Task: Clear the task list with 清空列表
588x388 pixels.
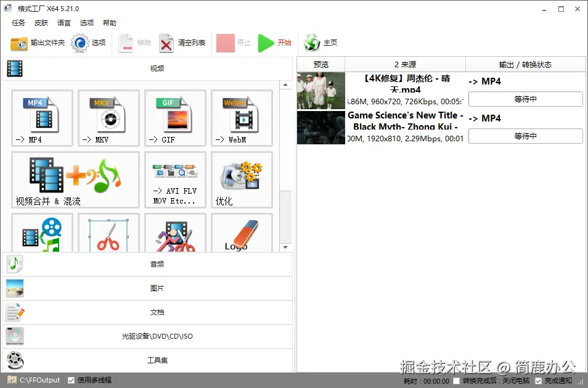Action: (x=182, y=43)
